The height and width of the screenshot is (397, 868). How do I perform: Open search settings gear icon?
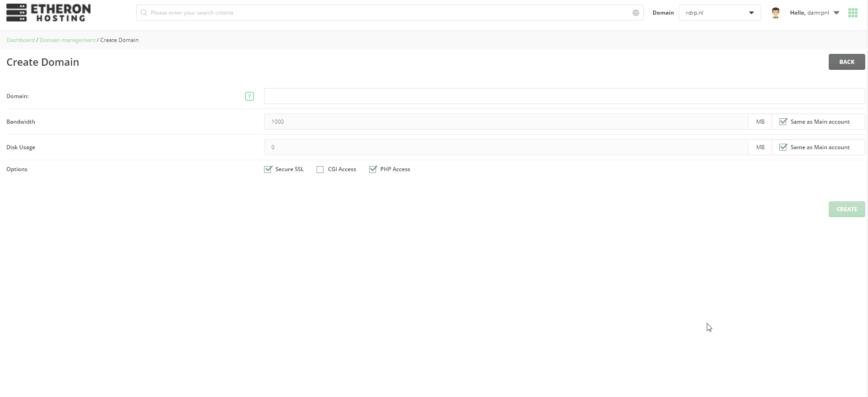pos(635,13)
